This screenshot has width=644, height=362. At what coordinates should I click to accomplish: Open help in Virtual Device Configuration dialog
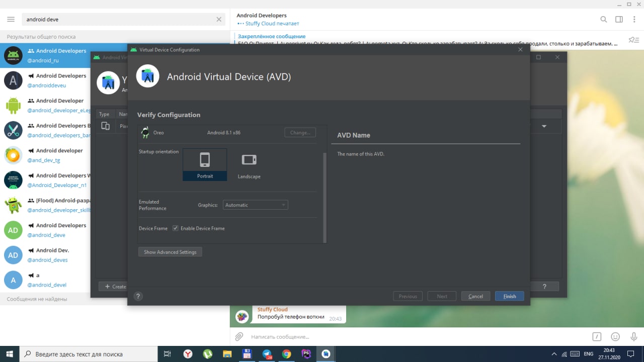coord(138,296)
